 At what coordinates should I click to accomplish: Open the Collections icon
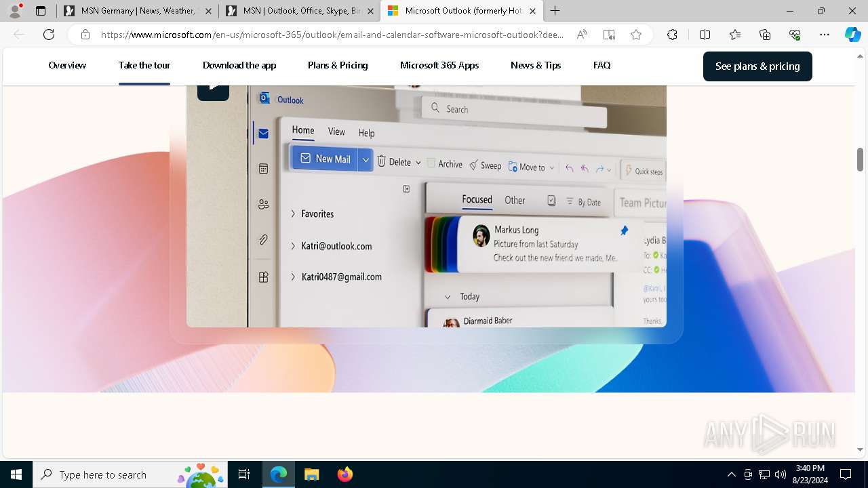[765, 35]
